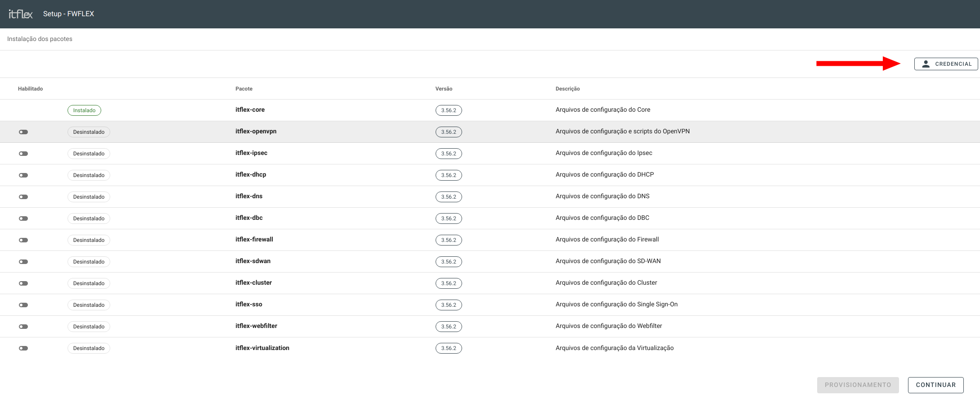Screen dimensions: 980x405
Task: Click the Instalado status chip for itflex-core
Action: click(84, 110)
